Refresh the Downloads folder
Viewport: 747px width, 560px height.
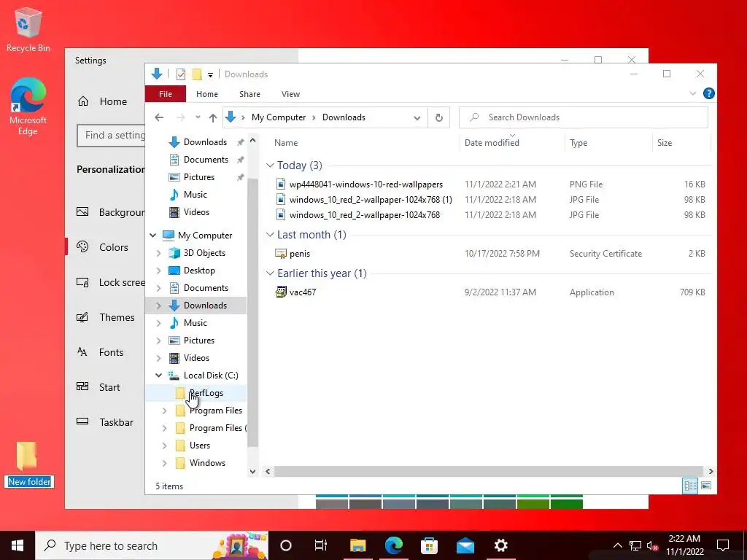pos(438,117)
